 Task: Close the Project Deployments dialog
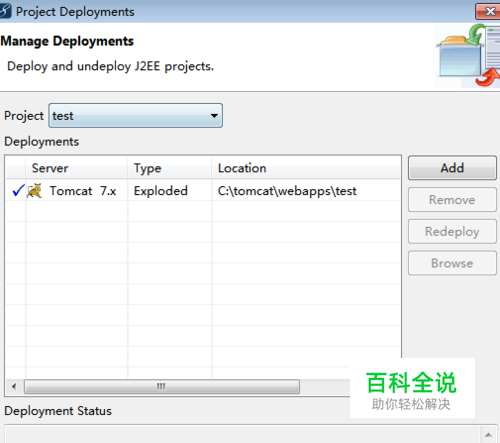488,11
